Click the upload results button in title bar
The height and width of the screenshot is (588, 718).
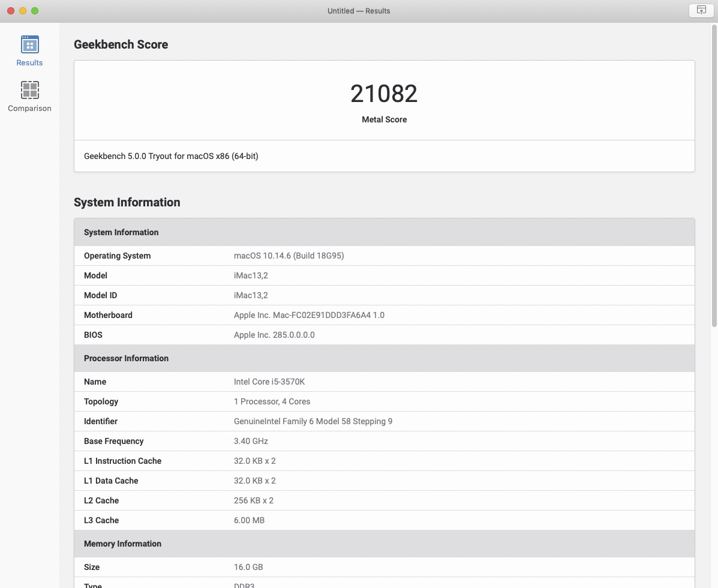pyautogui.click(x=701, y=10)
